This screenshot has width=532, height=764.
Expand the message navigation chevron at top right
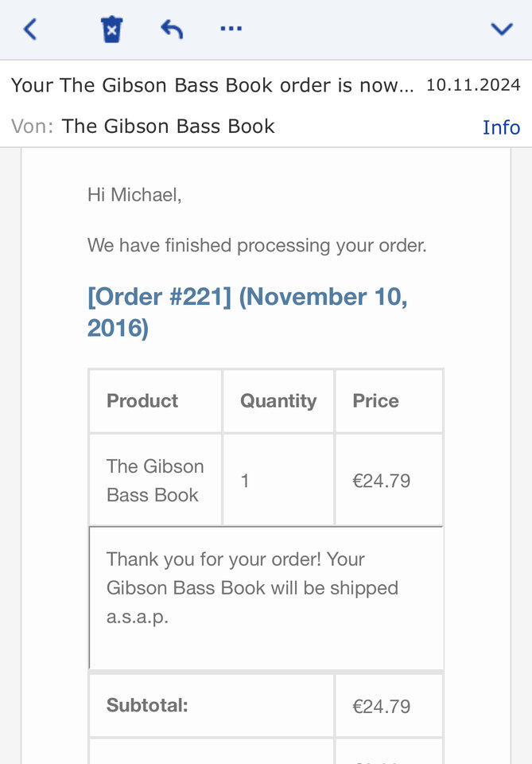pyautogui.click(x=502, y=29)
